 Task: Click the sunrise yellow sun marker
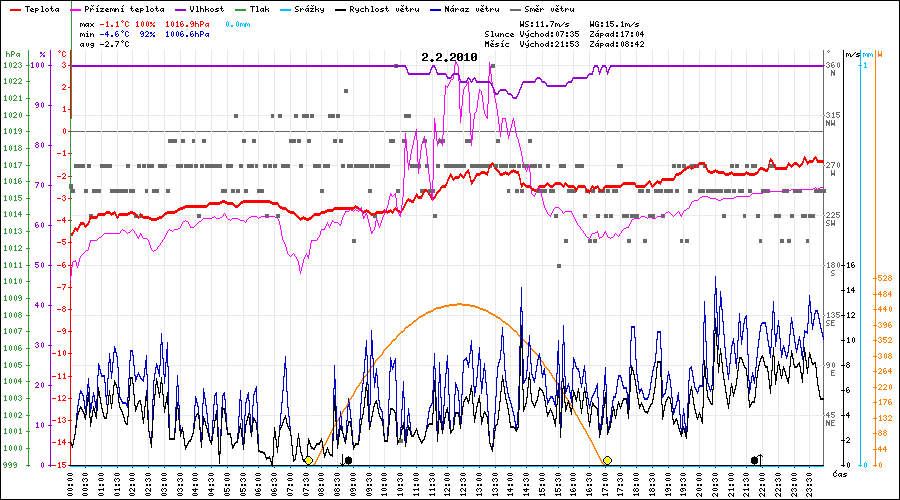pos(308,461)
